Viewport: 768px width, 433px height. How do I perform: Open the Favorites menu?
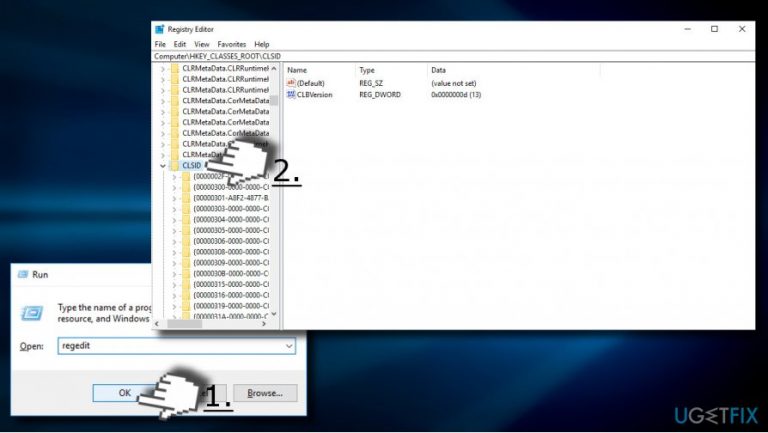[x=232, y=44]
